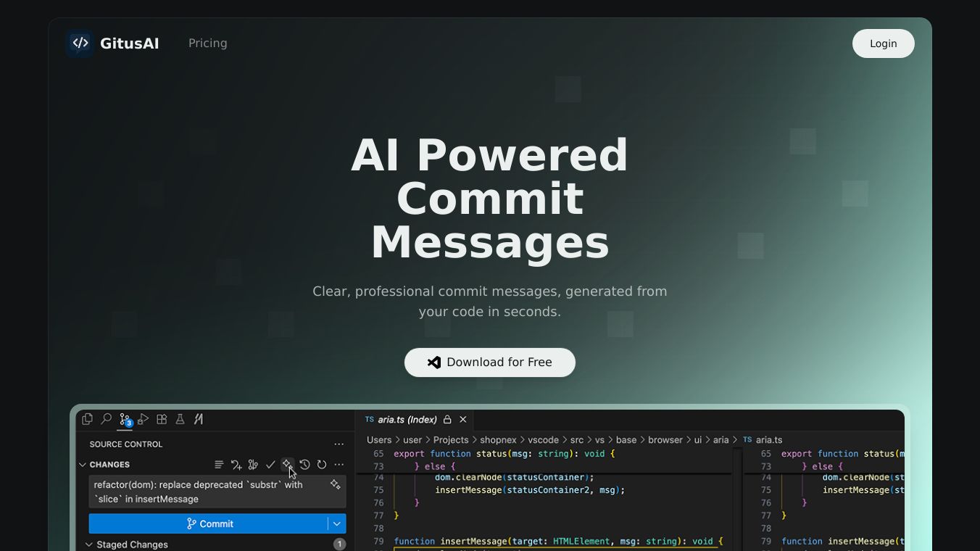
Task: Click the Download for Free button
Action: pyautogui.click(x=490, y=362)
